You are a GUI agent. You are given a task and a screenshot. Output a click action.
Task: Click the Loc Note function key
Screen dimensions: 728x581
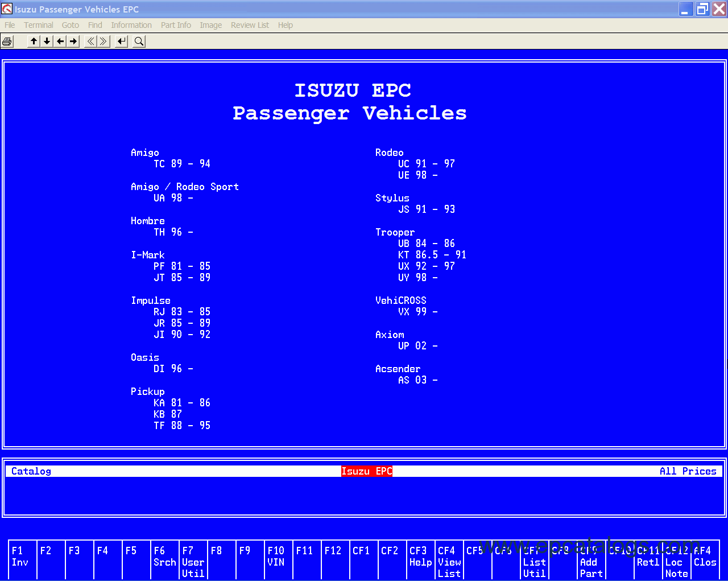coord(677,560)
